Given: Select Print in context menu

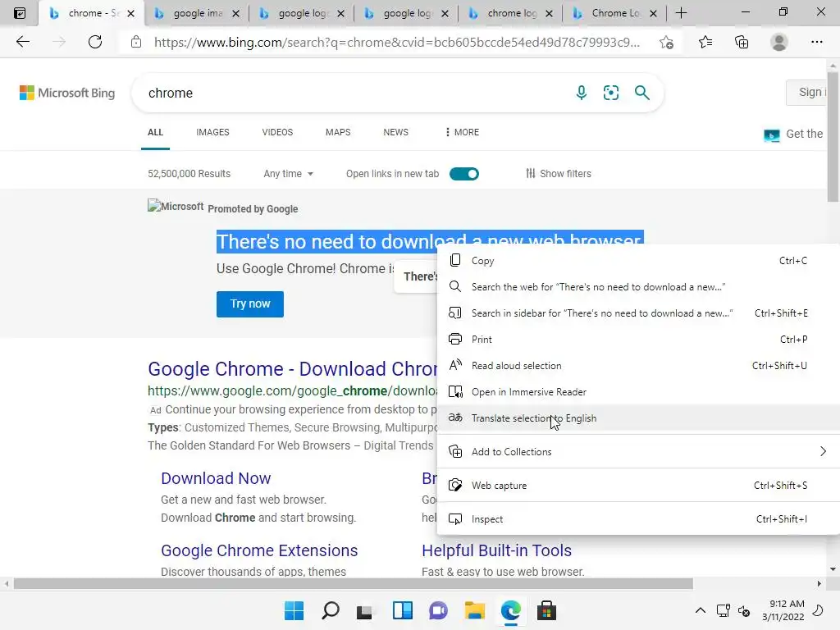Looking at the screenshot, I should coord(638,339).
